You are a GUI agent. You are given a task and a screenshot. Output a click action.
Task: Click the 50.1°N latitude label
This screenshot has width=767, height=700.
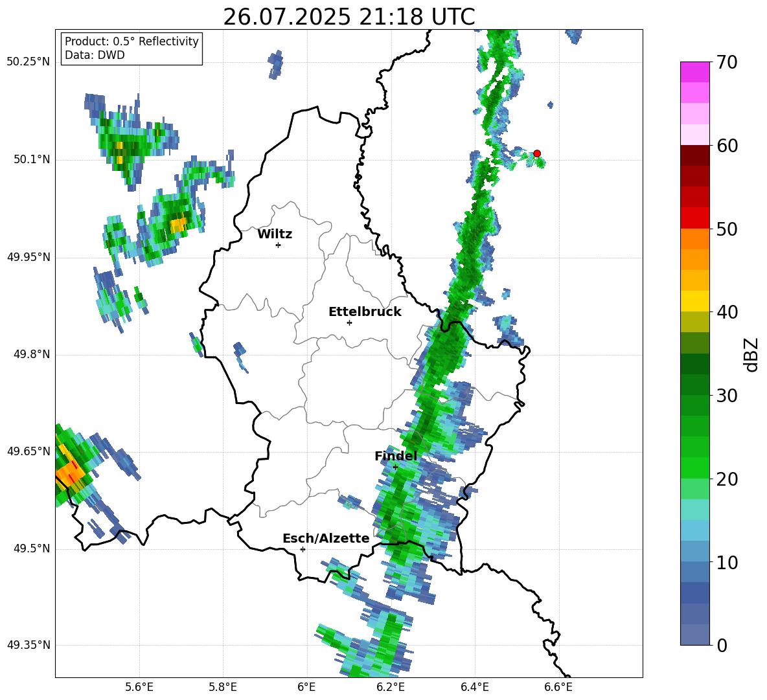pyautogui.click(x=32, y=159)
